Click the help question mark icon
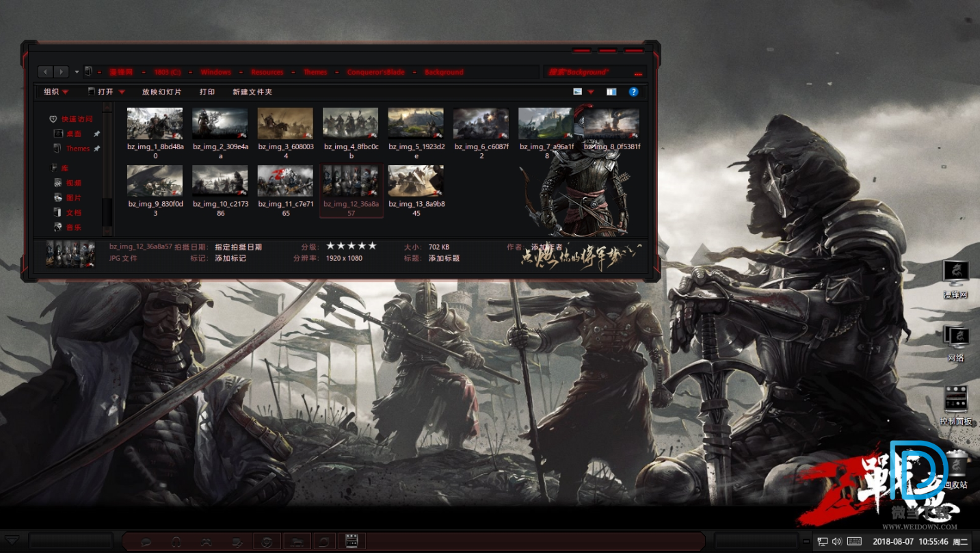Viewport: 980px width, 553px height. click(x=633, y=92)
